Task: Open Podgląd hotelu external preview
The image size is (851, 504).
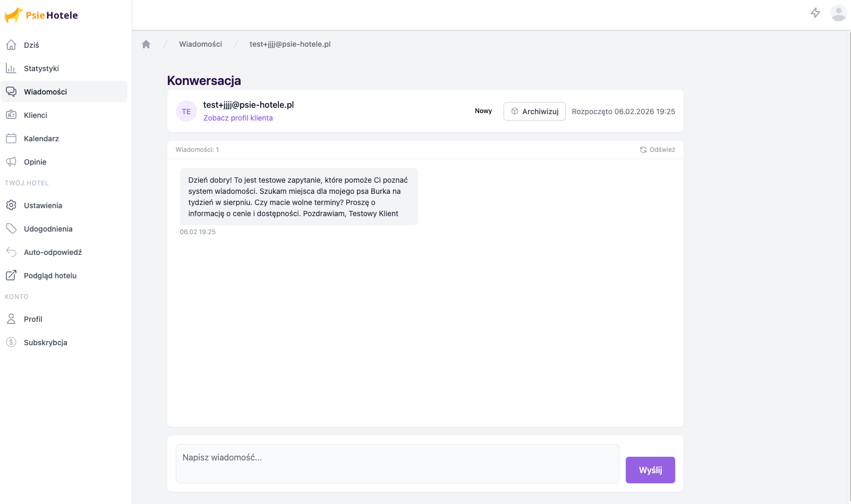Action: tap(50, 276)
